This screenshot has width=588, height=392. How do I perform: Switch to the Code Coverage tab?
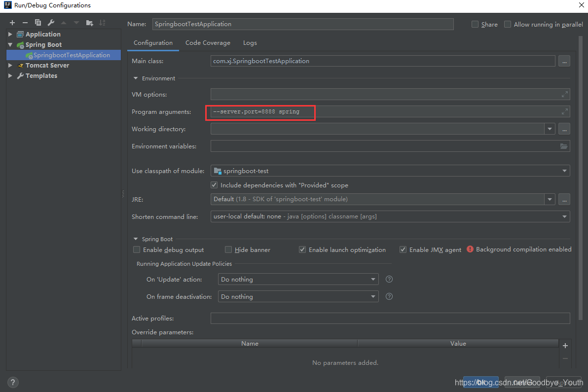(208, 43)
